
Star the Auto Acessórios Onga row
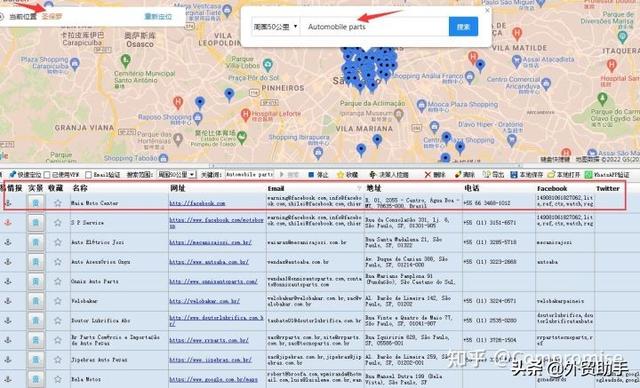tap(58, 262)
